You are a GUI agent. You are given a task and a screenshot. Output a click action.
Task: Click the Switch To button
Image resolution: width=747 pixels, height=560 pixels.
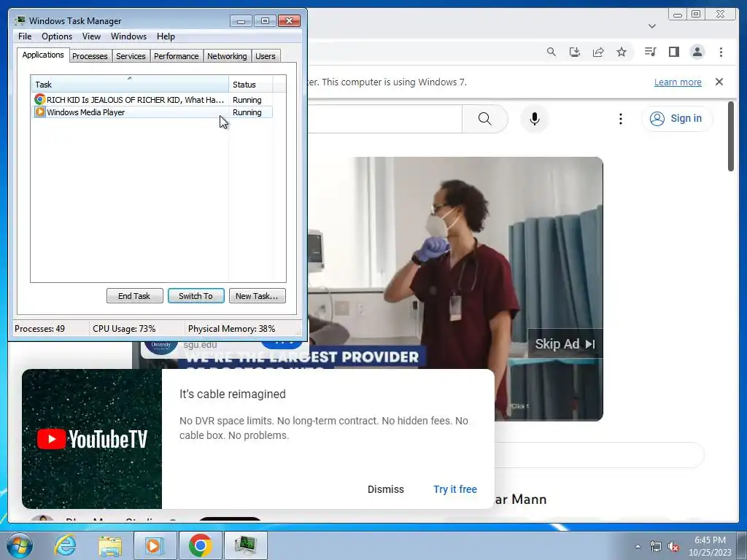(x=196, y=296)
